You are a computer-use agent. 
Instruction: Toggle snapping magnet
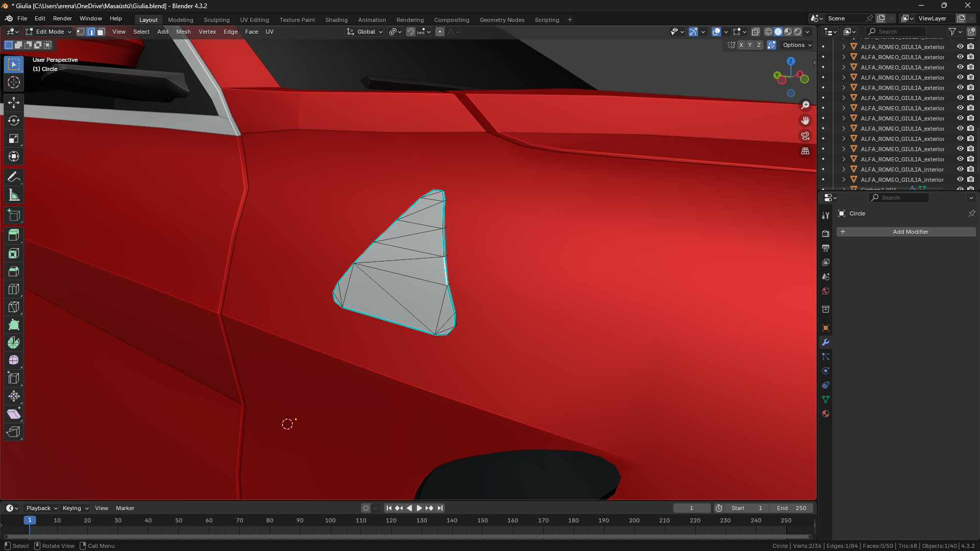point(411,32)
